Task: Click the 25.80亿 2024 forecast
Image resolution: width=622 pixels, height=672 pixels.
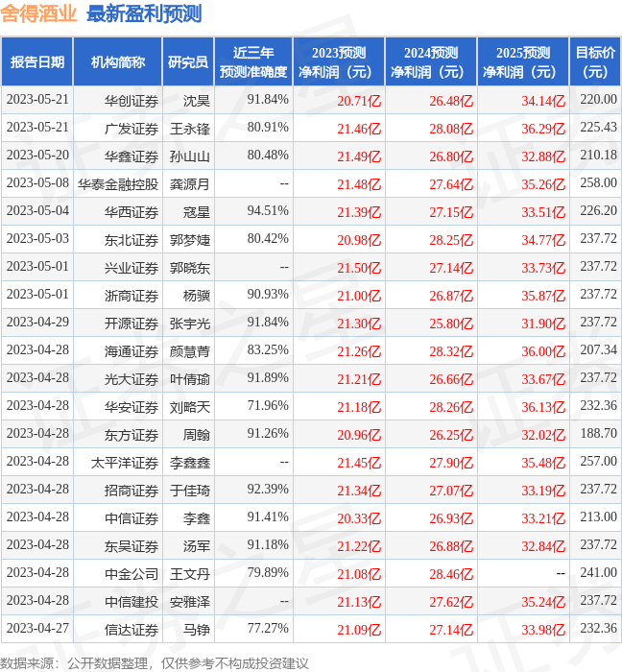Action: click(x=451, y=324)
